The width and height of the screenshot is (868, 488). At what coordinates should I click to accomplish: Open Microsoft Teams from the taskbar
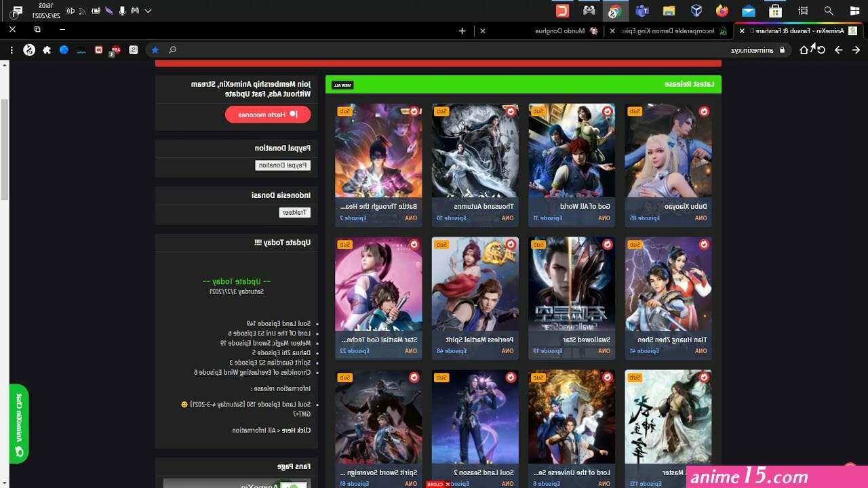click(x=642, y=11)
